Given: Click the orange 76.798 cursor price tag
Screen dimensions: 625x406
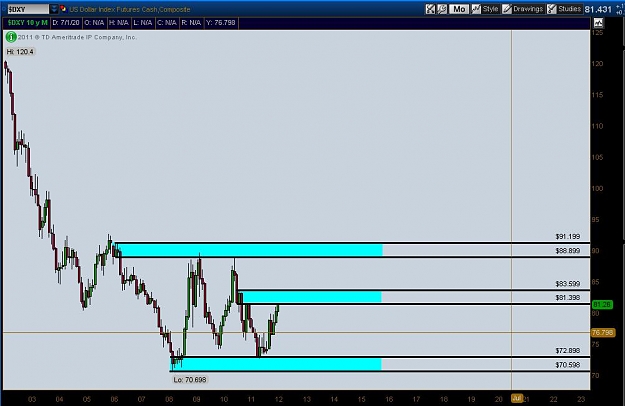Looking at the screenshot, I should [603, 332].
